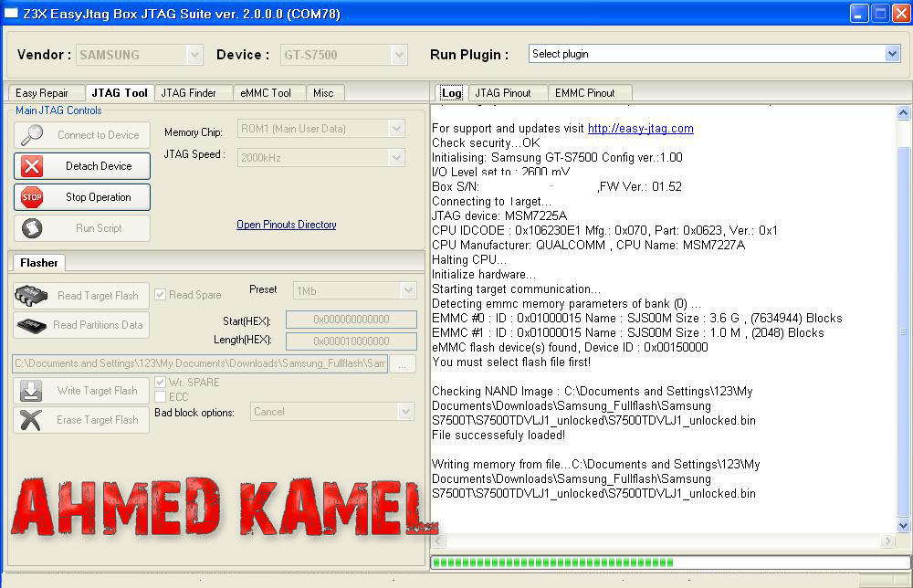Click the log line 'JTAG device: MSM7225A'
913x588 pixels.
click(x=499, y=216)
